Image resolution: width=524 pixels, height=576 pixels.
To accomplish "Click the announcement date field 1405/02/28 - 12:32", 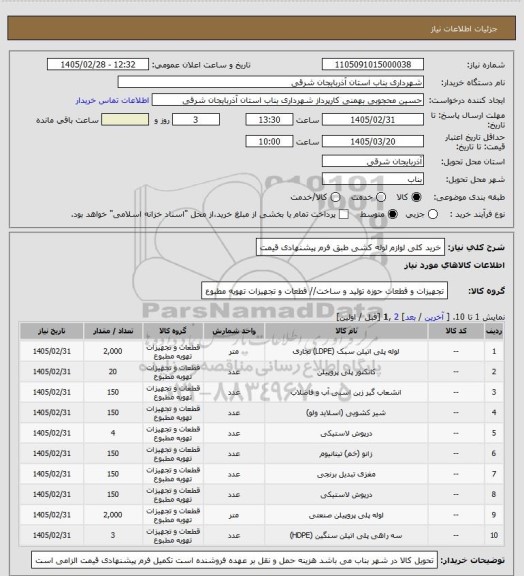I will click(x=98, y=65).
